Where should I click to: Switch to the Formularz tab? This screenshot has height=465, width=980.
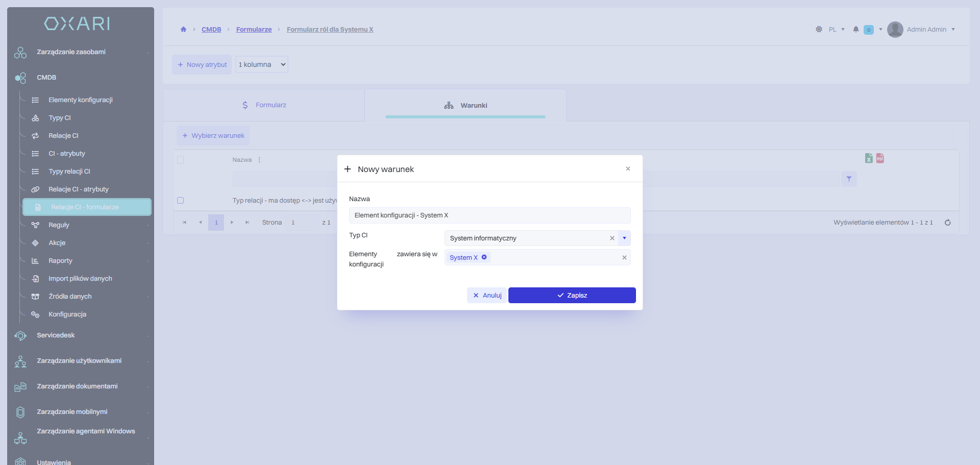tap(264, 105)
